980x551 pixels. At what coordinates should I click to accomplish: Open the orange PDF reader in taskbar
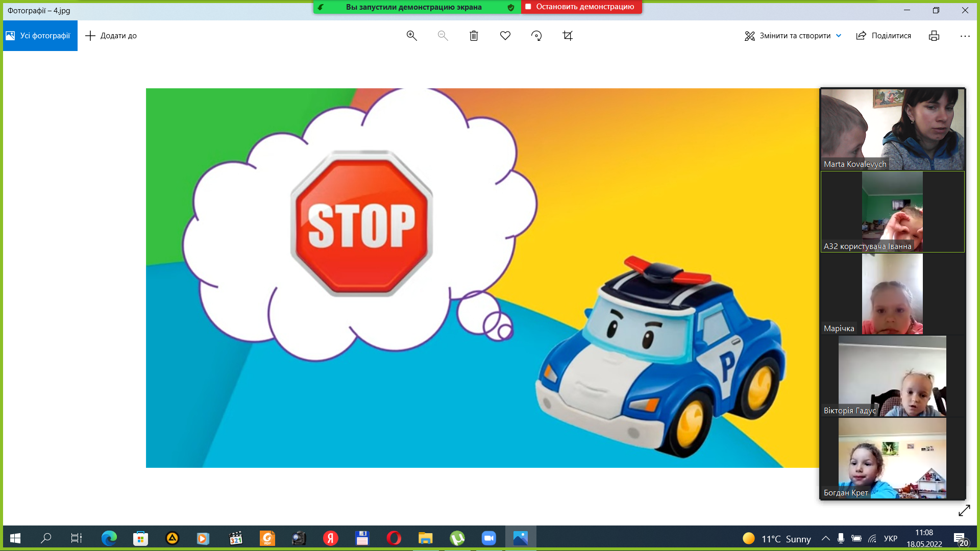pos(267,538)
